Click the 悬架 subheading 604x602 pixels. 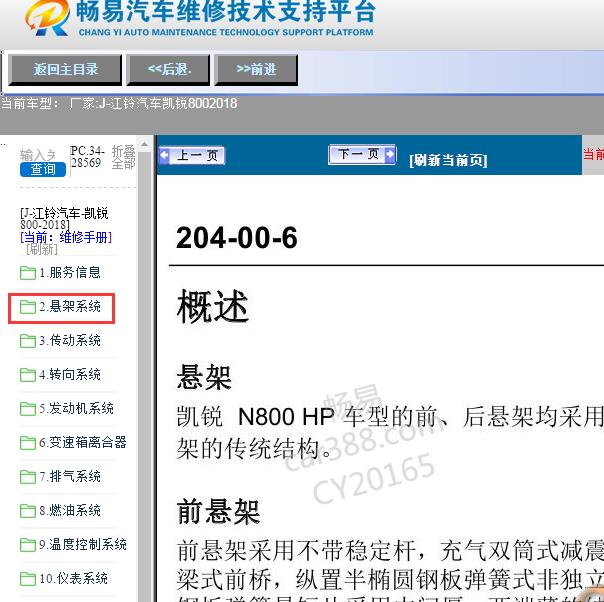coord(204,377)
